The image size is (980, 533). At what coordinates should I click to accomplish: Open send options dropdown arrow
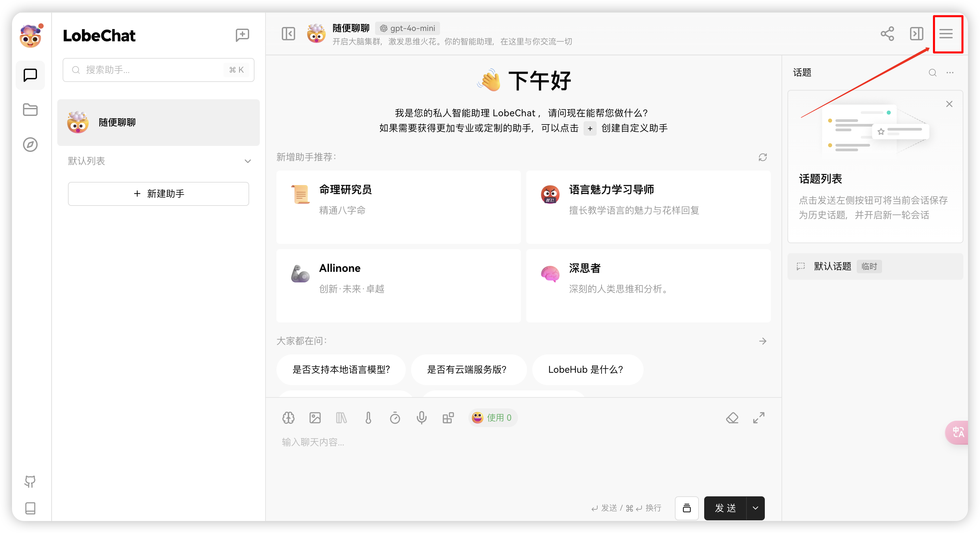pos(755,508)
